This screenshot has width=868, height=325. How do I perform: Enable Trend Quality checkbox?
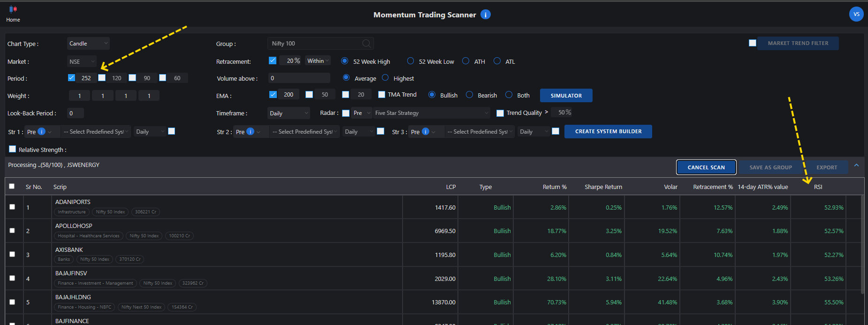500,113
